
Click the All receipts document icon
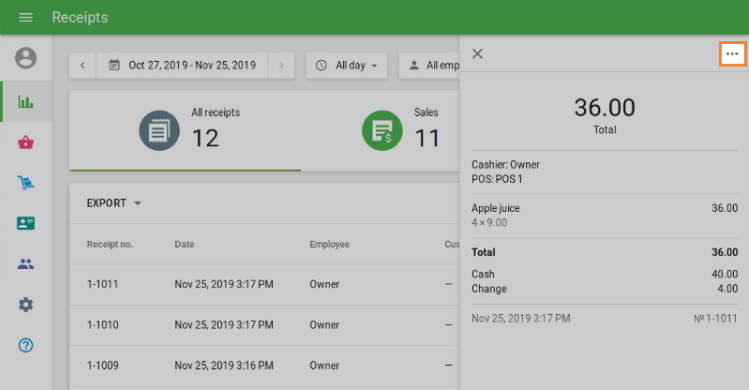tap(159, 130)
